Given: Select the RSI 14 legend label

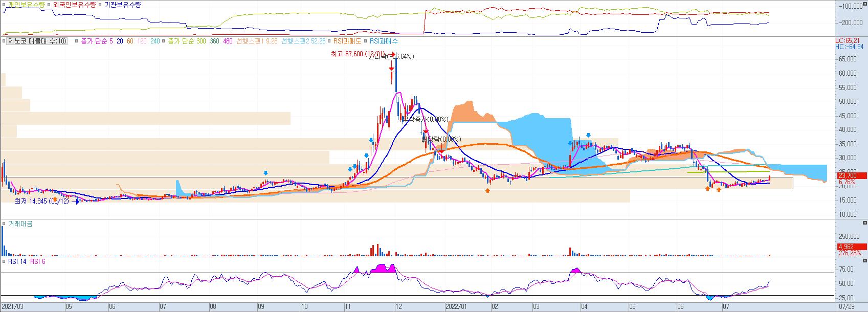Looking at the screenshot, I should [17, 262].
